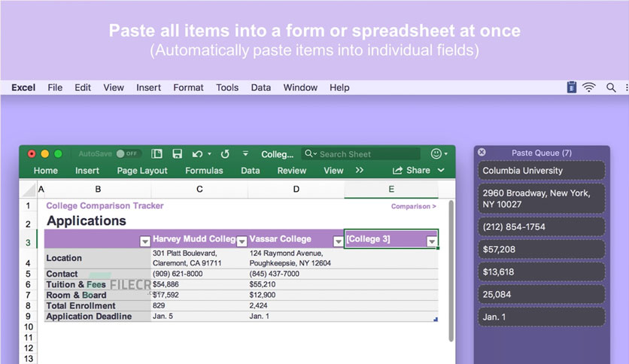Click the Excel sidebar layout icon
The width and height of the screenshot is (629, 364).
click(x=156, y=154)
